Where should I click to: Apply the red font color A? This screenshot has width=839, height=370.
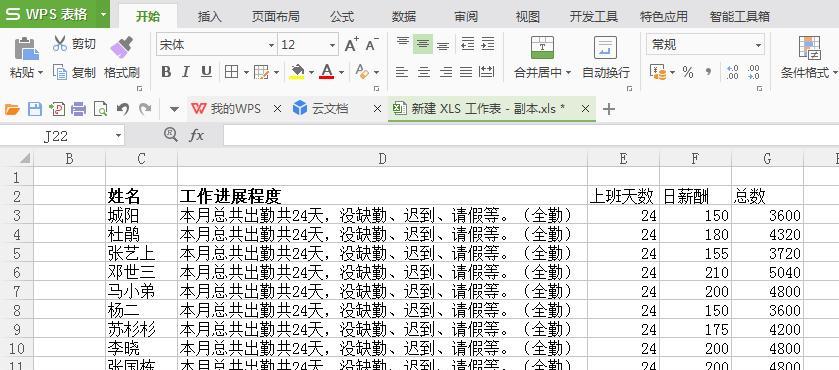click(326, 72)
